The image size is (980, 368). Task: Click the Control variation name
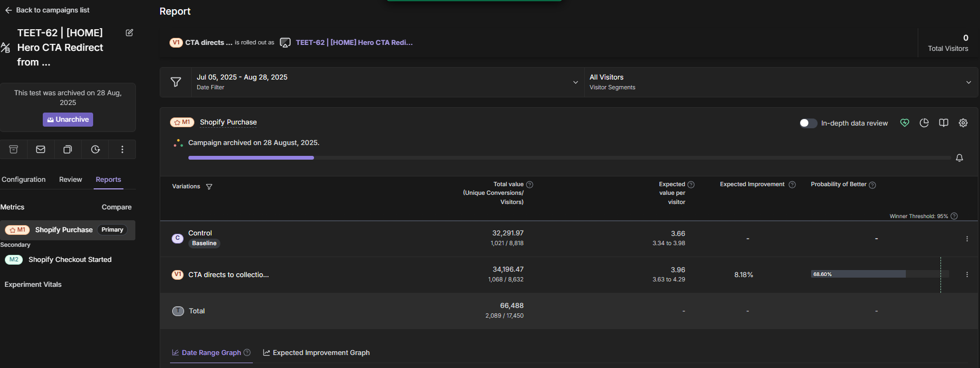(200, 233)
